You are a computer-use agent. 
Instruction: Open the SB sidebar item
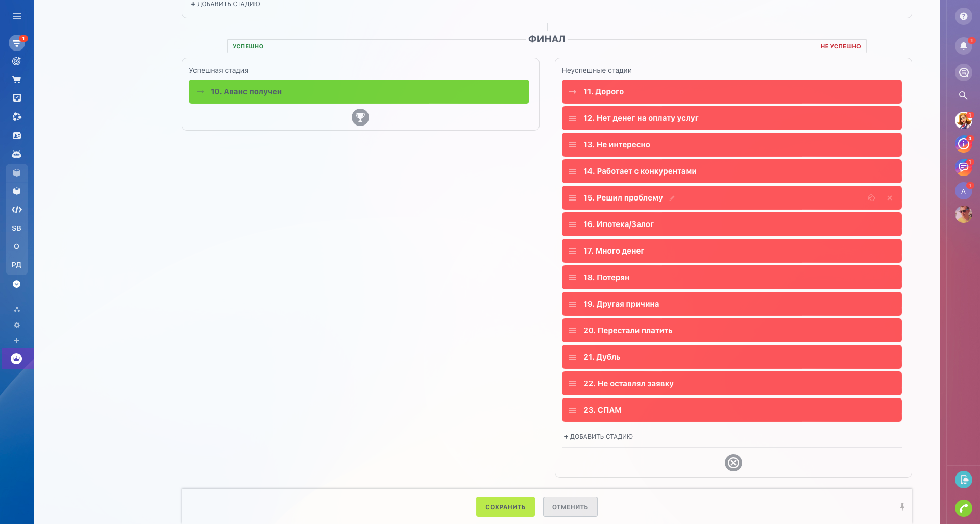[x=17, y=228]
